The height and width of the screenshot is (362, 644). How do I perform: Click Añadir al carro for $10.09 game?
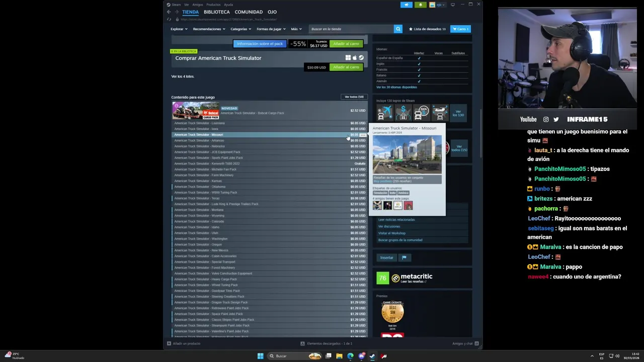[x=346, y=67]
